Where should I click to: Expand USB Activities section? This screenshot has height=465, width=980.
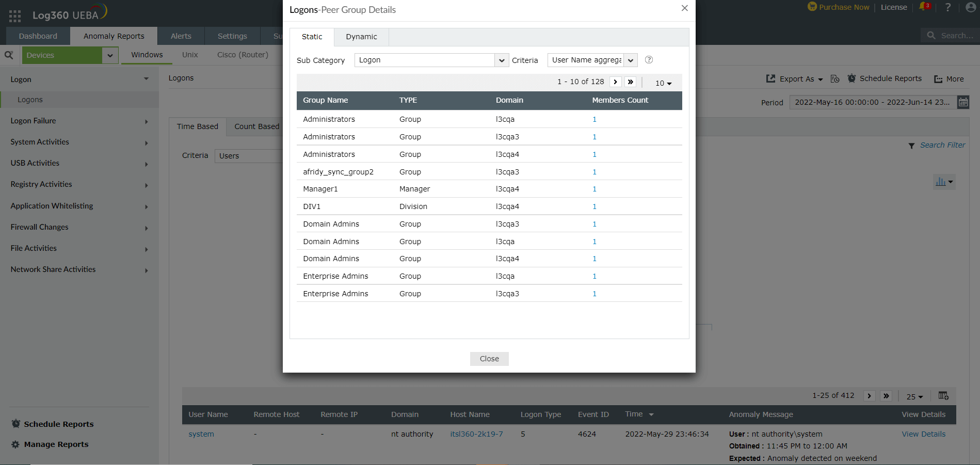point(147,164)
